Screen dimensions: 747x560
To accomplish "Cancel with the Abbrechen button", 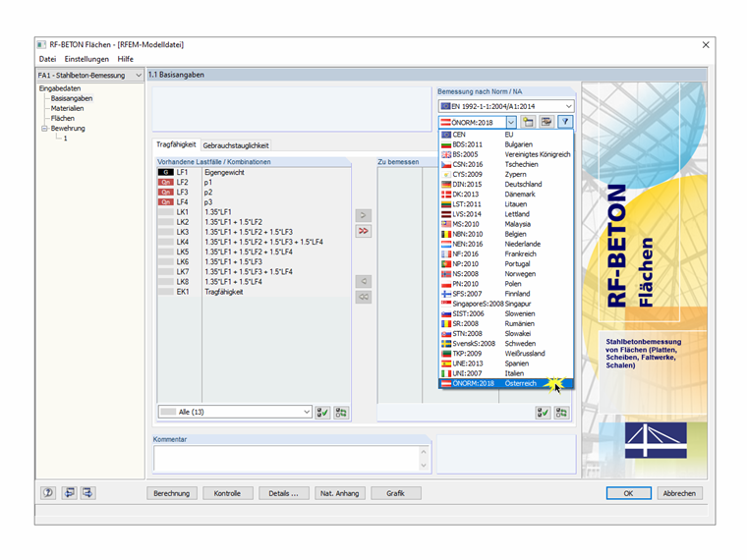I will click(679, 493).
